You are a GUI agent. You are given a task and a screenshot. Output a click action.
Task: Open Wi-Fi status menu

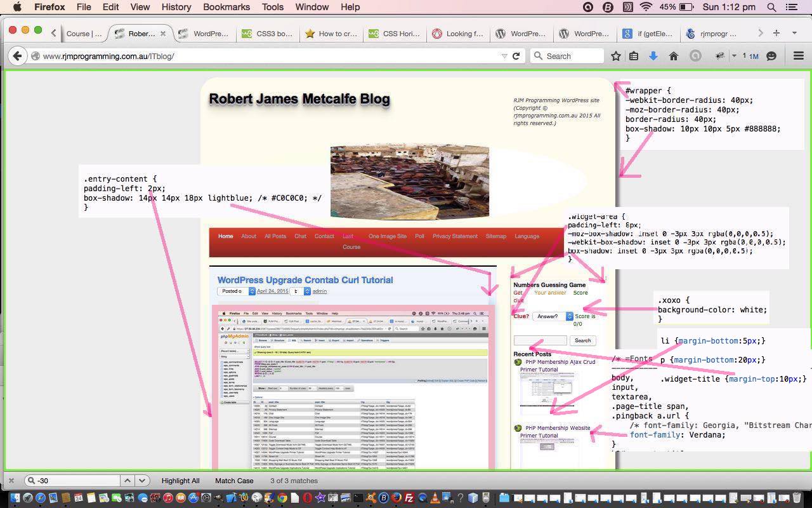pyautogui.click(x=646, y=7)
